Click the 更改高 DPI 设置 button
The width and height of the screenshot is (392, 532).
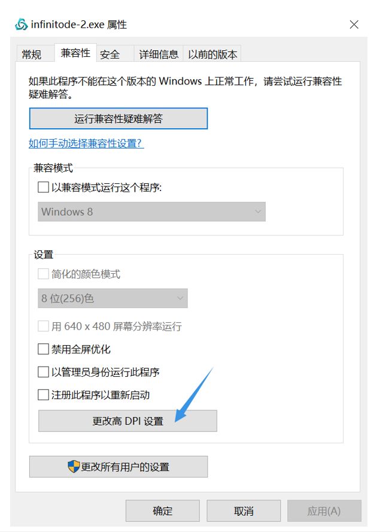coord(127,421)
